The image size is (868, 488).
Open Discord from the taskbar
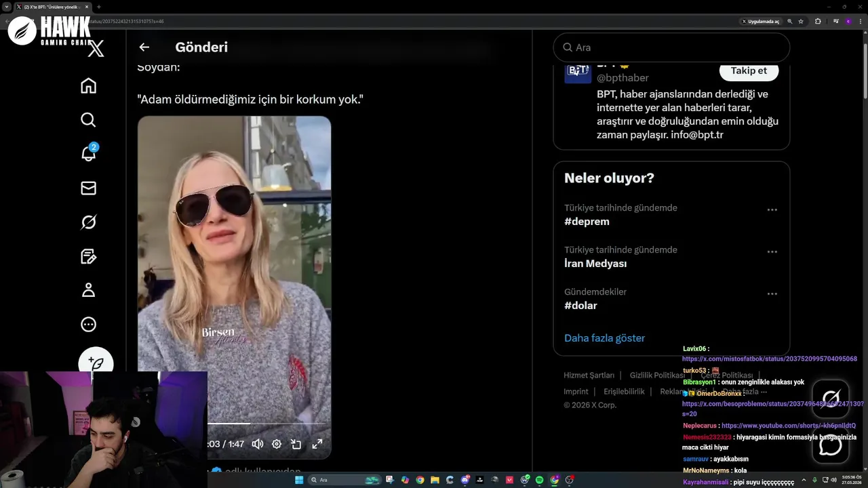465,480
